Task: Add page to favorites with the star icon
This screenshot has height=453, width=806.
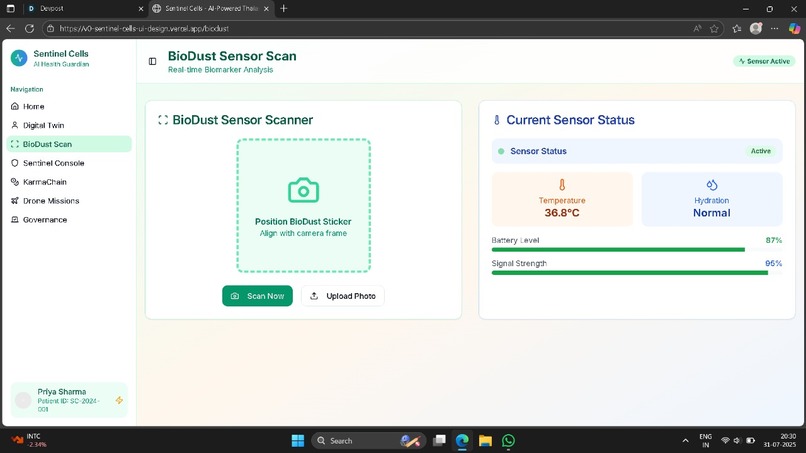Action: click(x=714, y=29)
